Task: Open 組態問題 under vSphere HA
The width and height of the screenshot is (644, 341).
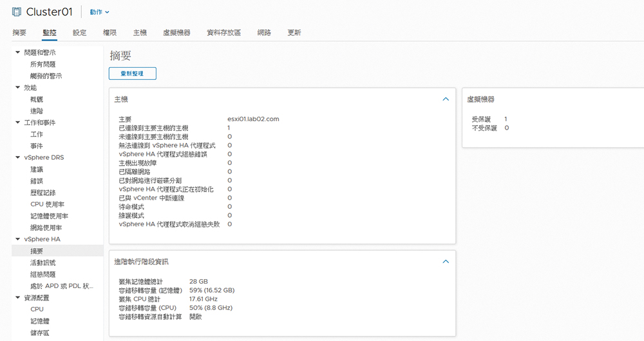Action: pyautogui.click(x=43, y=275)
